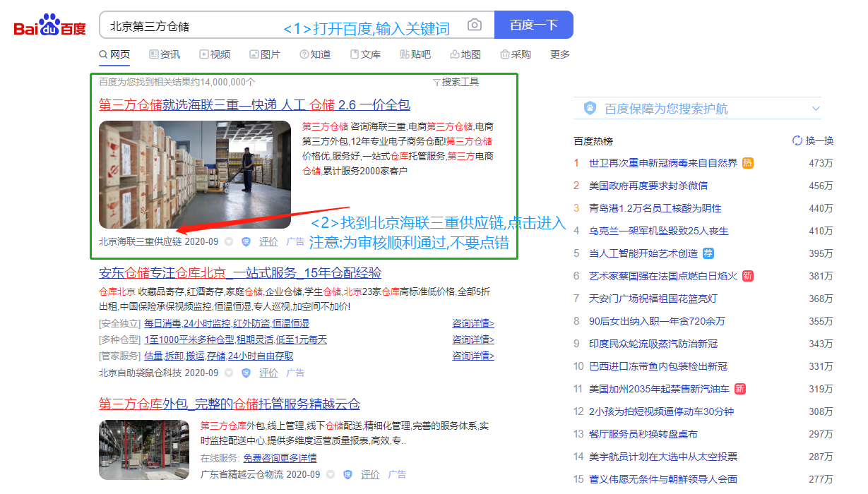The height and width of the screenshot is (494, 868).
Task: Open hot item 乌克兰一架军机坠毁致25人丧生
Action: pos(659,231)
